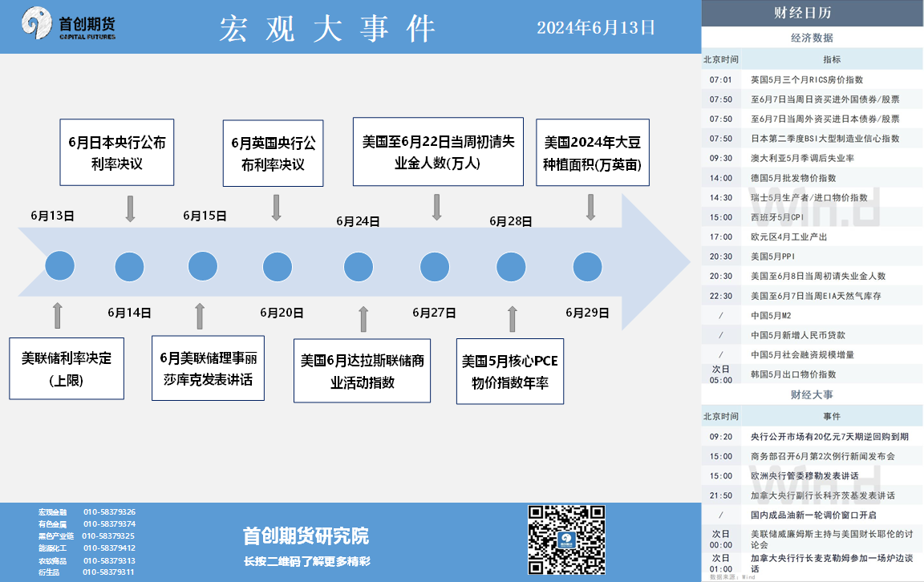Click the 宏观金融 phone number 010-58379326

click(110, 512)
